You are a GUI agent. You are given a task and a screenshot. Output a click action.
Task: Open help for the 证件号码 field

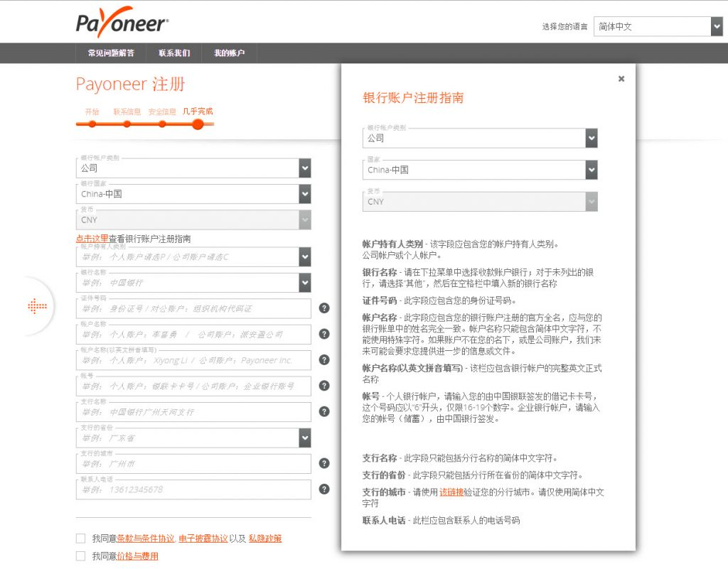325,308
